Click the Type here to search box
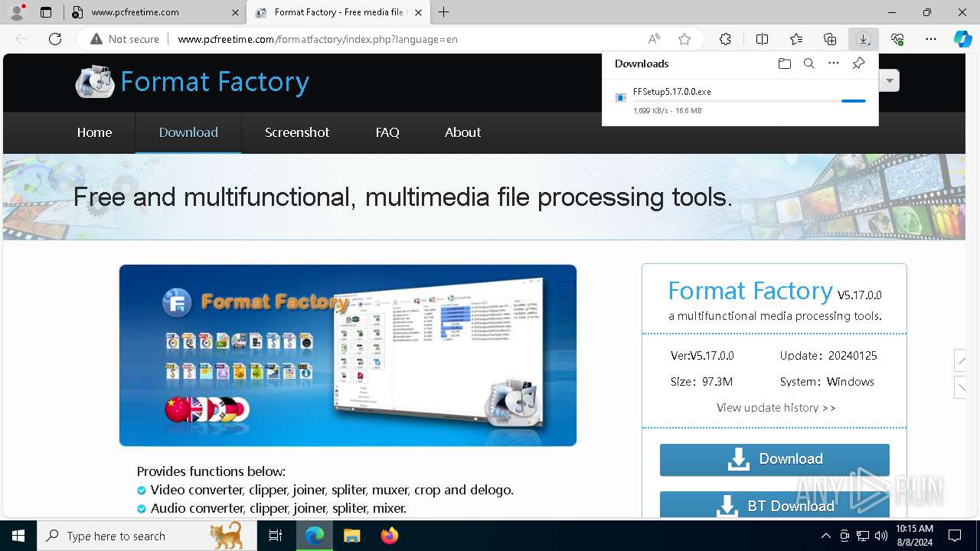Image resolution: width=980 pixels, height=551 pixels. click(x=147, y=536)
